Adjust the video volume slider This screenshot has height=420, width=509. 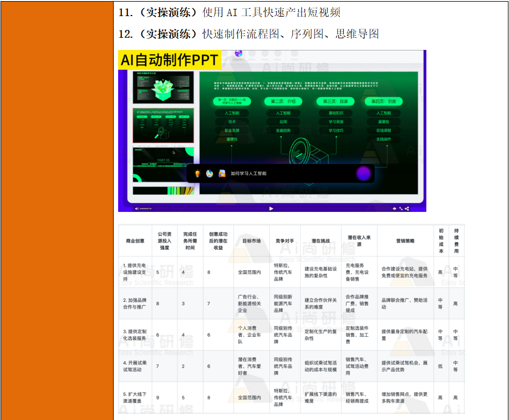145,209
